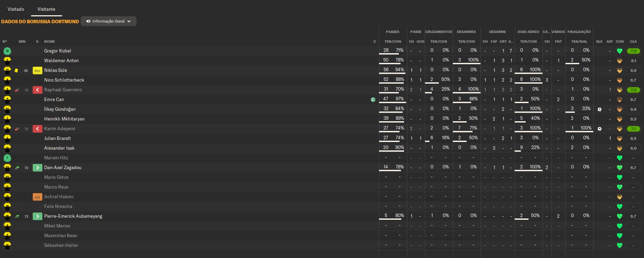Screen dimensions: 644x258
Task: Click Karim Adeyemi's goal ball icon
Action: [599, 129]
